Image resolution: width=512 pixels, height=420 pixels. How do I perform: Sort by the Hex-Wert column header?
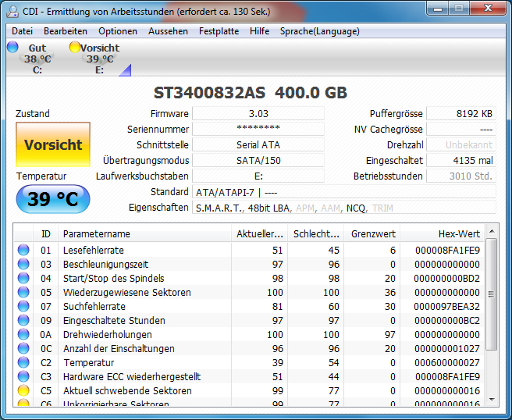(443, 234)
